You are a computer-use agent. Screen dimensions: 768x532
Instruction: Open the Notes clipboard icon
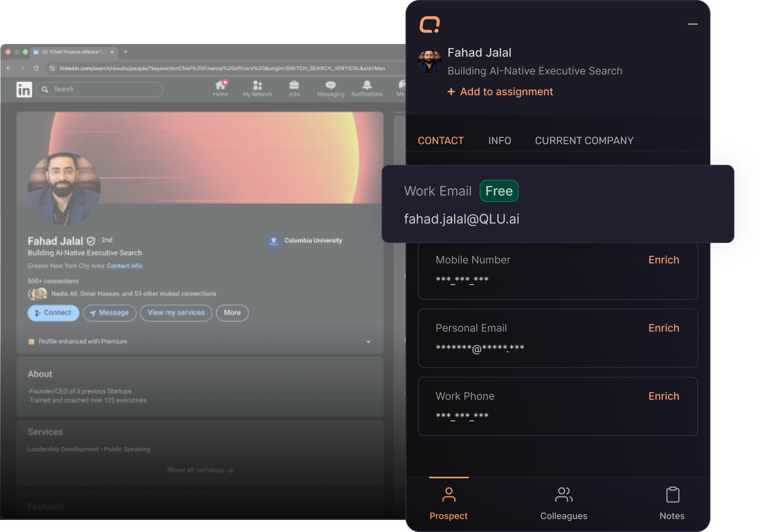coord(672,495)
